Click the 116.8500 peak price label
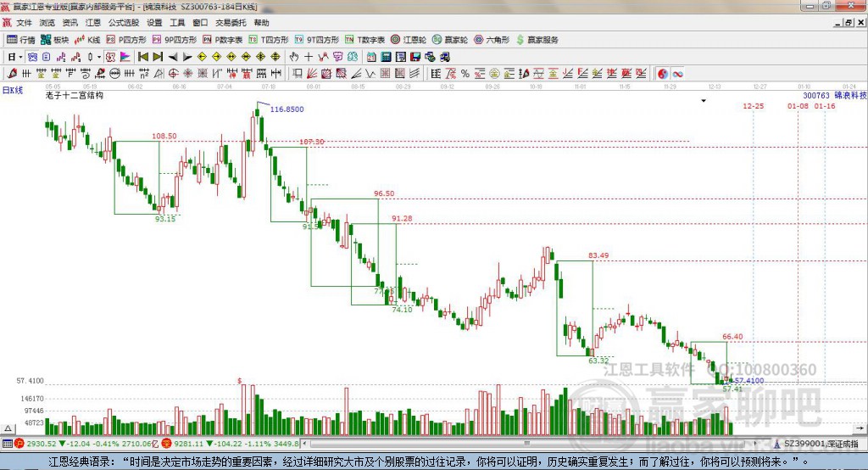 point(287,109)
